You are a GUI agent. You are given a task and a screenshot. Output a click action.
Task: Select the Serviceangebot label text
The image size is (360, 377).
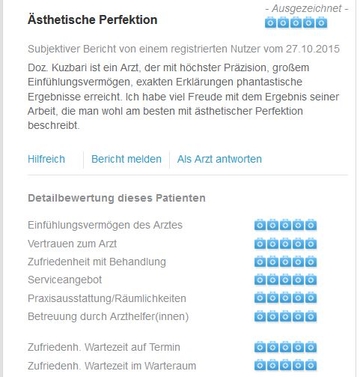65,280
